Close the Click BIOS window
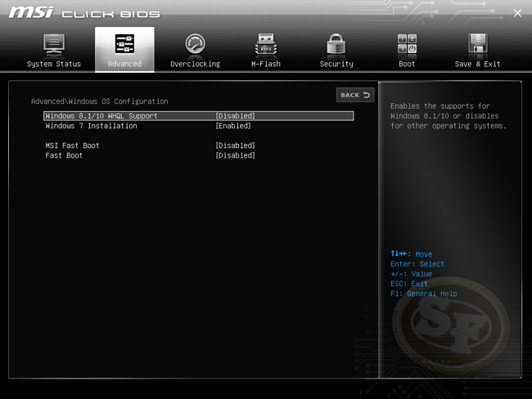 [x=517, y=13]
